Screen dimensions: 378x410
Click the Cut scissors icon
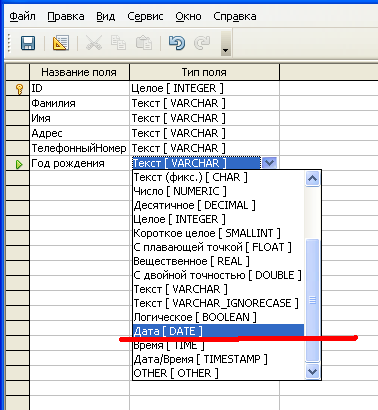[x=94, y=43]
